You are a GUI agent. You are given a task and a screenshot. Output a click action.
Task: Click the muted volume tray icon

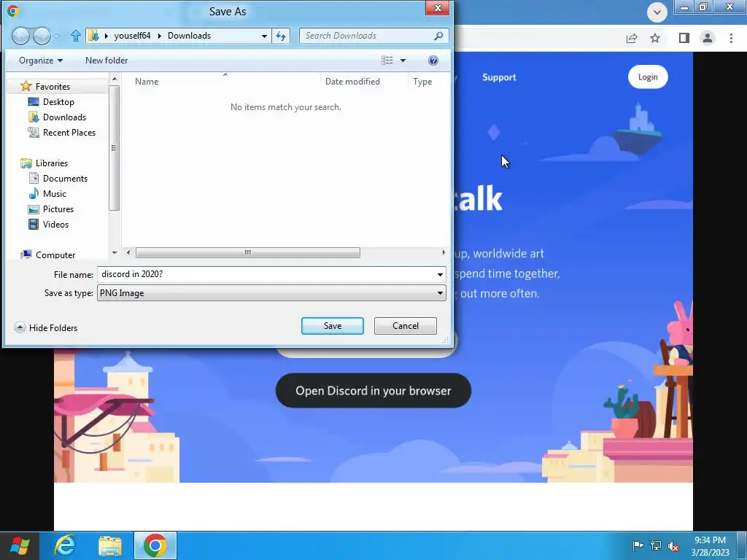[673, 545]
